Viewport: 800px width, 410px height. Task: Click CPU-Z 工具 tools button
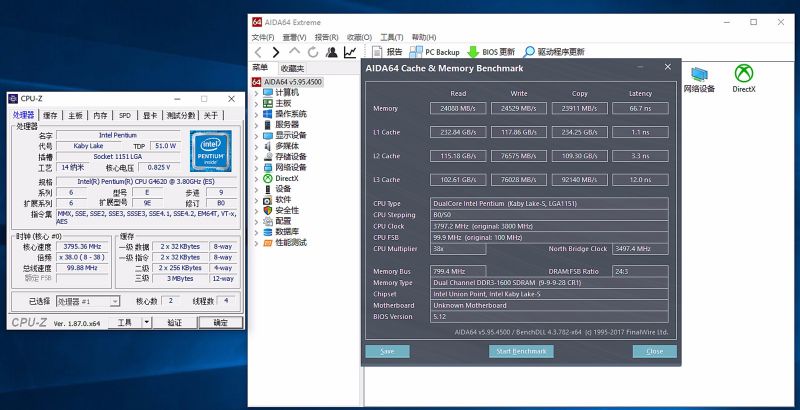[x=124, y=322]
